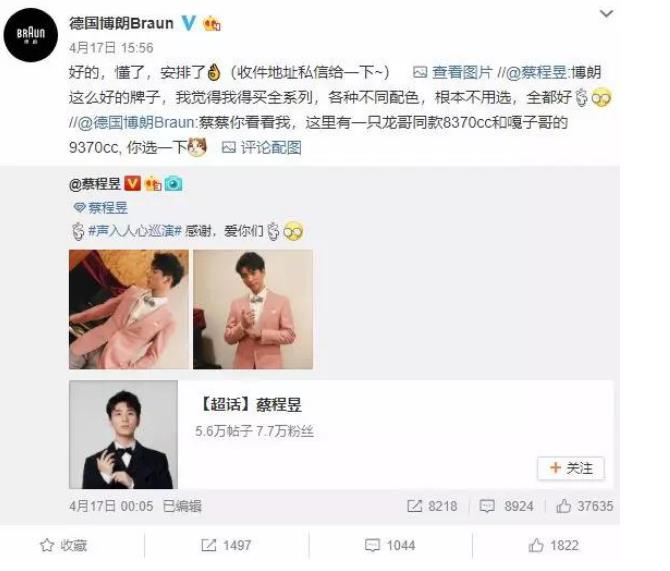Click the camera icon next to @蔡程昱
Image resolution: width=670 pixels, height=571 pixels.
pyautogui.click(x=173, y=184)
